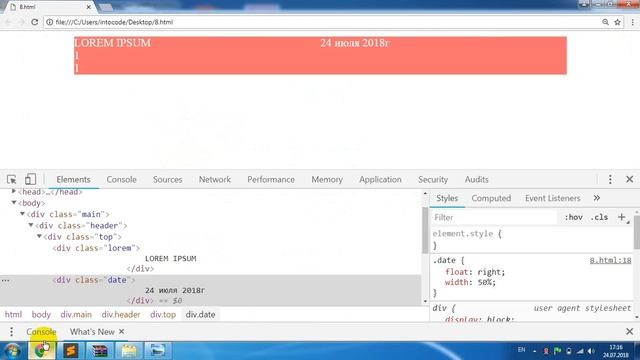Open WinRAR archive icon in taskbar
The height and width of the screenshot is (360, 640).
(100, 351)
